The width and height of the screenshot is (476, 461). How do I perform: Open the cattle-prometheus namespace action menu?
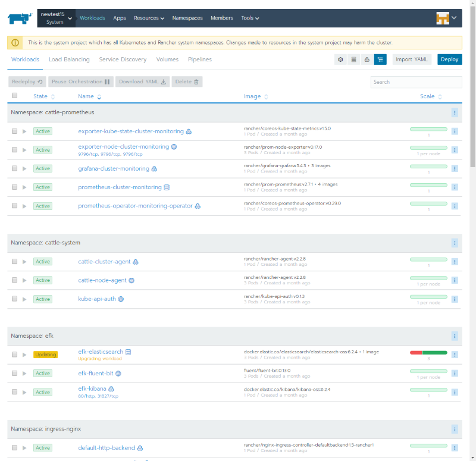455,112
